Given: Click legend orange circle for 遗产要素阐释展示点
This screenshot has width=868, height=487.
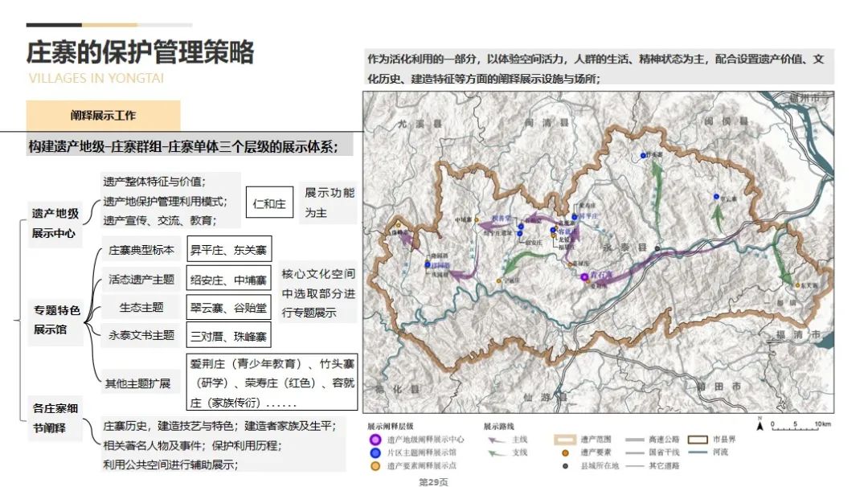Looking at the screenshot, I should point(375,466).
